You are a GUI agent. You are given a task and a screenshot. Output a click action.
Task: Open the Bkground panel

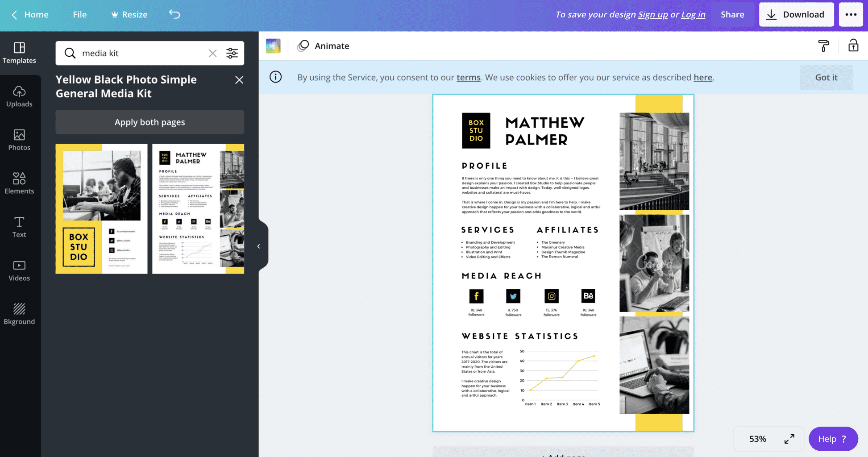tap(20, 313)
